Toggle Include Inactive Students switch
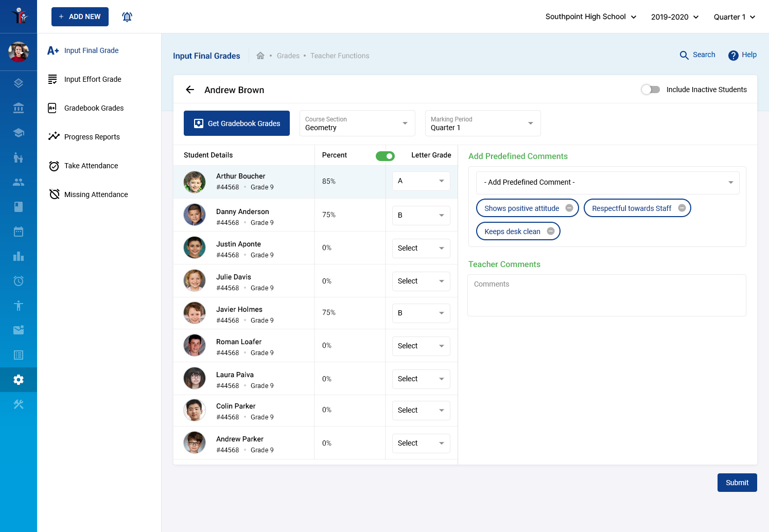769x532 pixels. coord(651,89)
